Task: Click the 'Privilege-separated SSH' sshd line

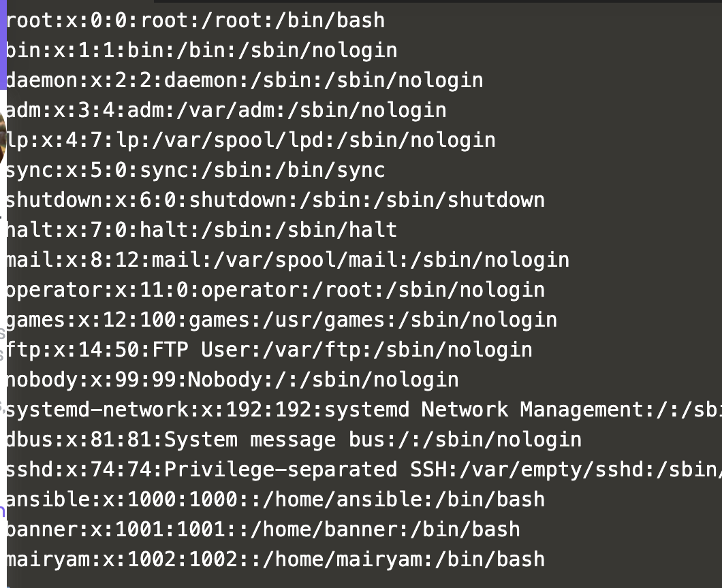Action: (281, 470)
